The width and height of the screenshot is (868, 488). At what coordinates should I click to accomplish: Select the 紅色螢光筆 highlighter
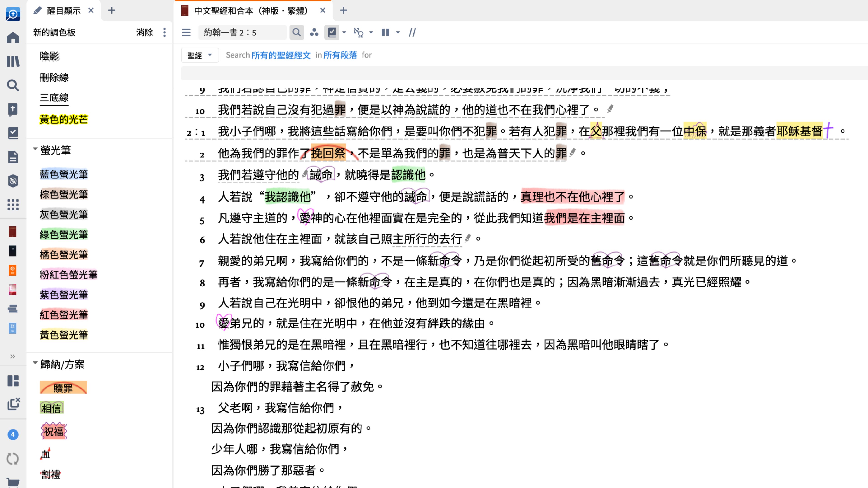point(64,315)
